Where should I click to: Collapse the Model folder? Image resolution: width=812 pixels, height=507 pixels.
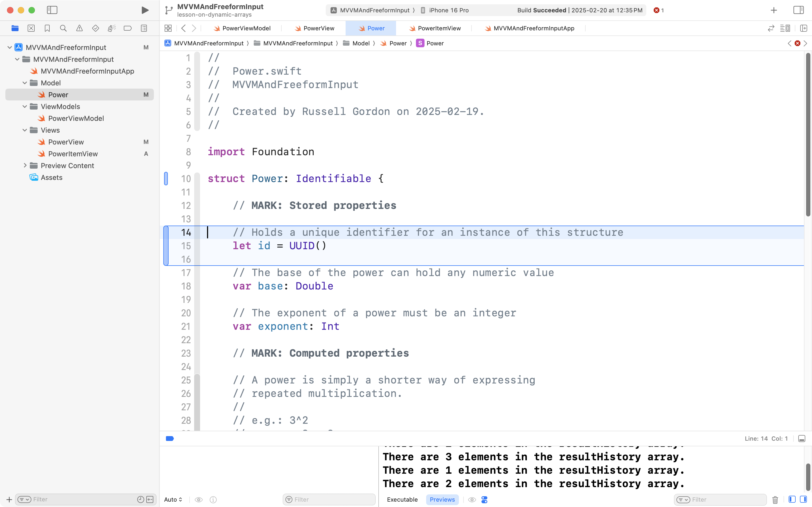click(25, 83)
